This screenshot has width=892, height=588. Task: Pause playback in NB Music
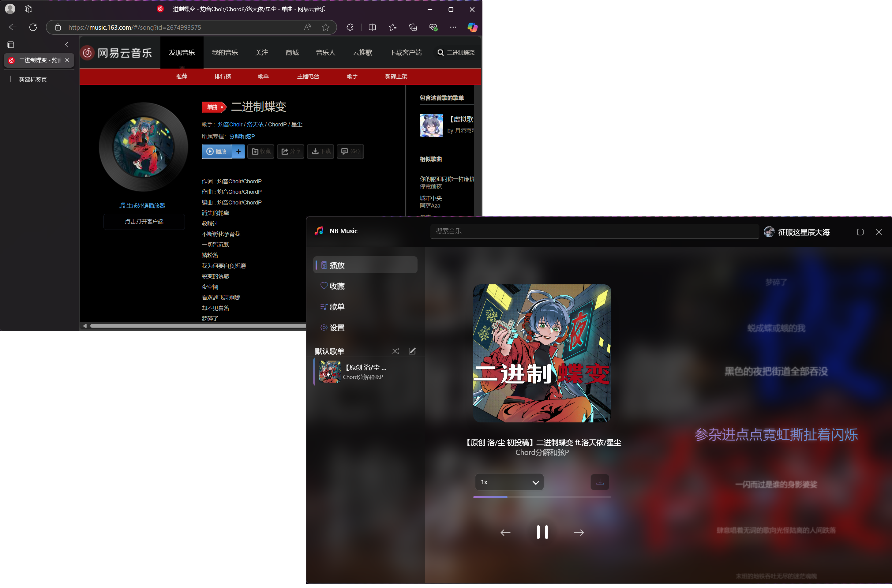coord(542,532)
